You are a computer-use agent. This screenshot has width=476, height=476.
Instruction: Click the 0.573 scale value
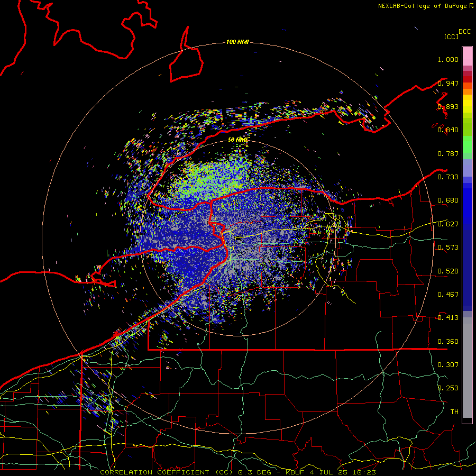pyautogui.click(x=448, y=248)
